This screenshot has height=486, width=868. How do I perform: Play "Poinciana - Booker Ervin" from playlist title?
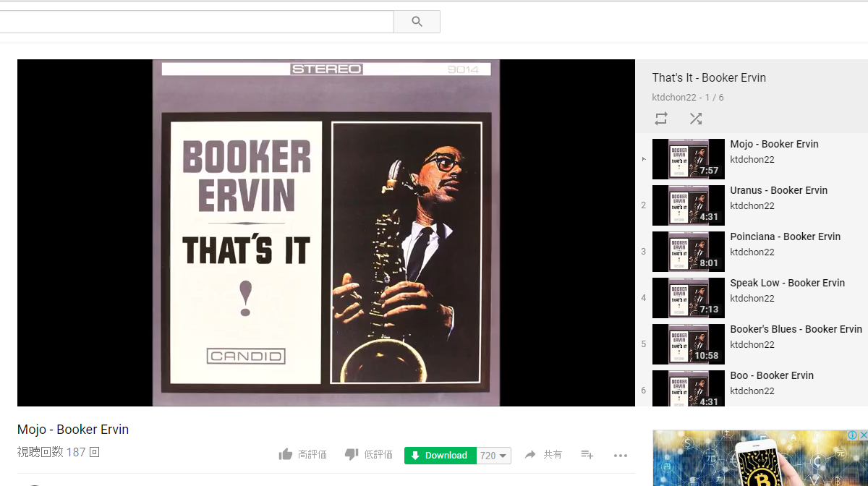[785, 236]
